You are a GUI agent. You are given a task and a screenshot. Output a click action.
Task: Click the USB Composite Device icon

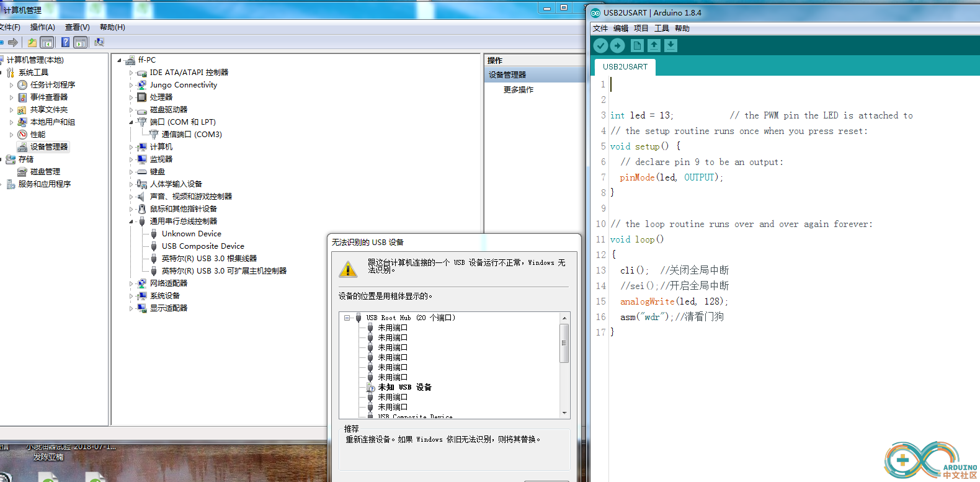tap(154, 246)
